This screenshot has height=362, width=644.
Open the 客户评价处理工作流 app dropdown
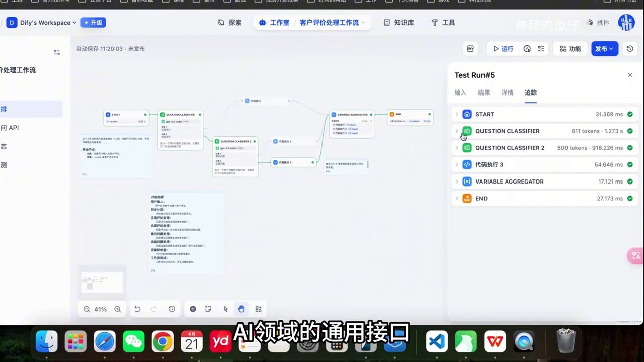point(333,23)
